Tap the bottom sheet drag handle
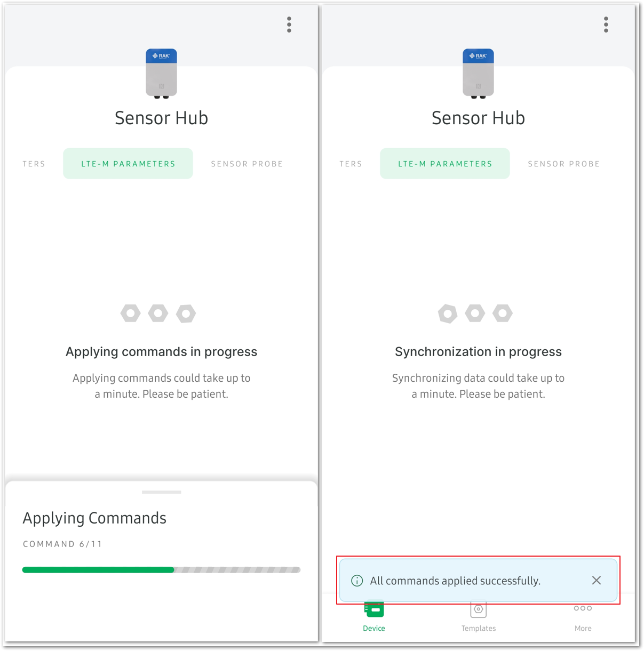The image size is (644, 651). pos(162,492)
